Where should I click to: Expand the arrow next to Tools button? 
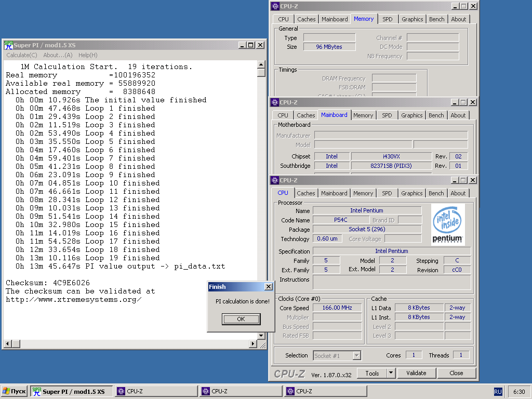click(x=391, y=373)
